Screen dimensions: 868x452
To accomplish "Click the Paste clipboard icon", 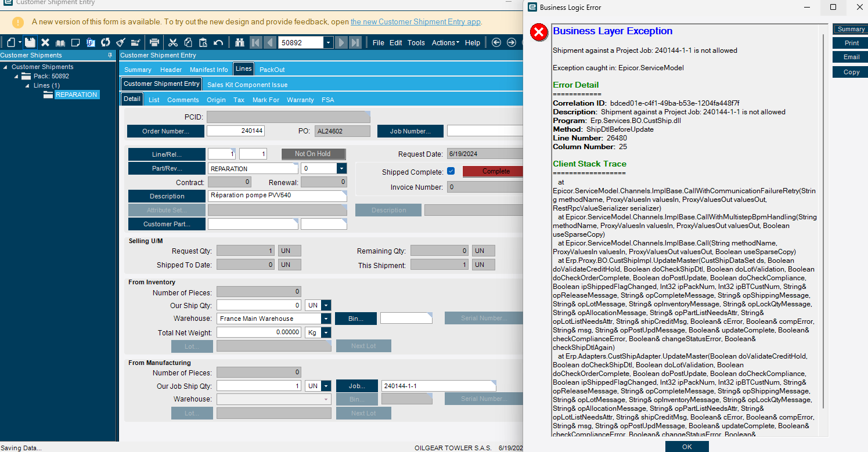I will [203, 42].
